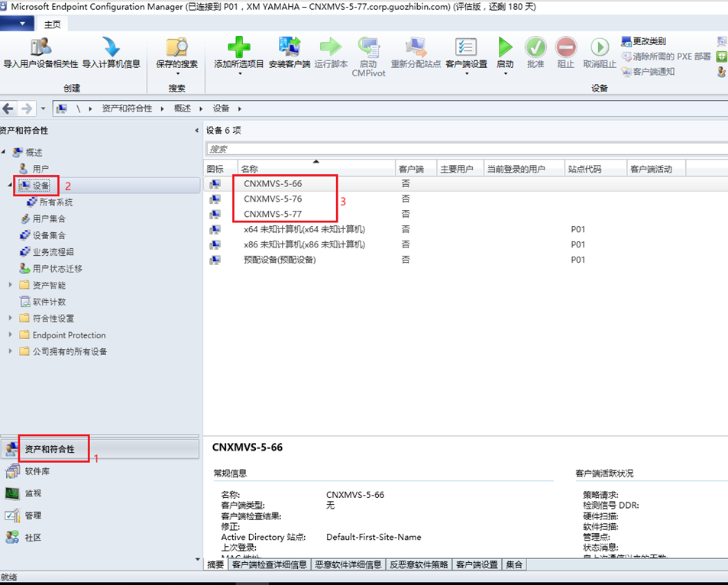Select device row CNXMVS-5-76
Viewport: 728px width, 585px height.
[x=466, y=199]
